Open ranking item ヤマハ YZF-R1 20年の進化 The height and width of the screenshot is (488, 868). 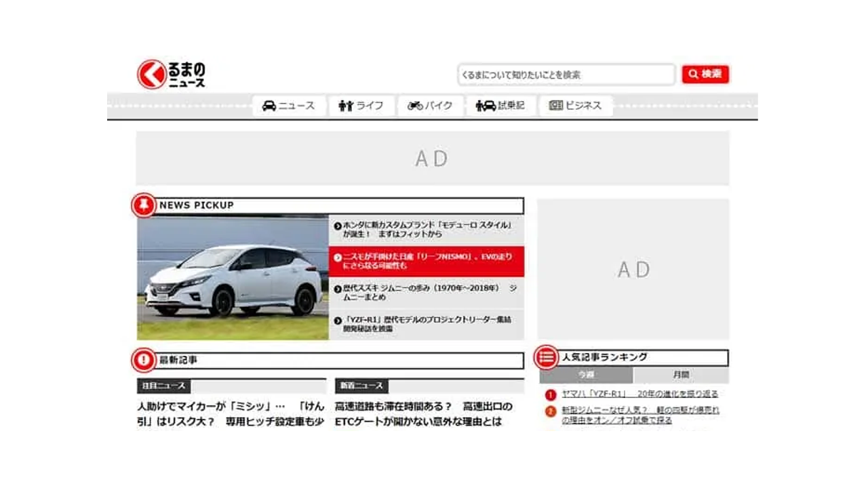pyautogui.click(x=639, y=394)
